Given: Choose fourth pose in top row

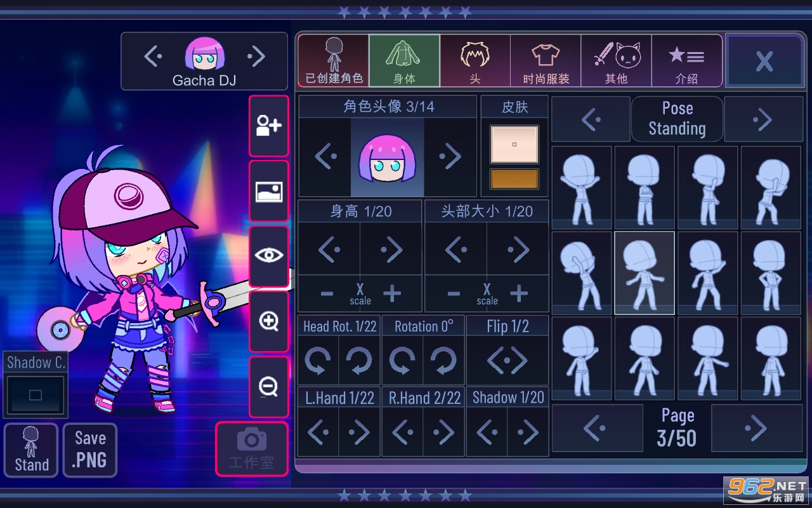Looking at the screenshot, I should click(771, 187).
